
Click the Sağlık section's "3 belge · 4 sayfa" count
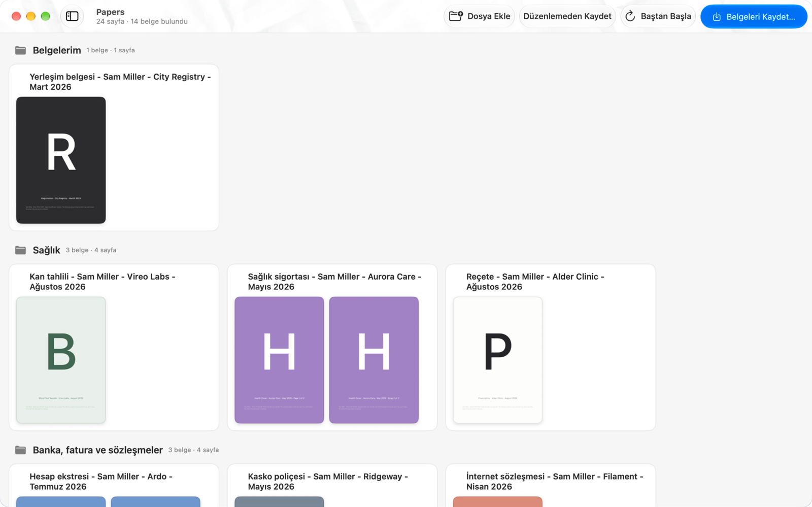(91, 250)
